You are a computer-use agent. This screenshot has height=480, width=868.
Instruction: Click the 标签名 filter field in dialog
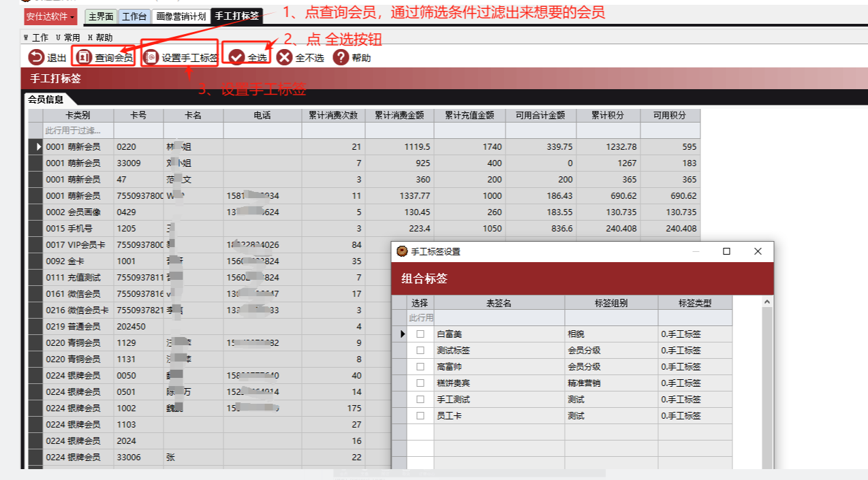point(499,317)
